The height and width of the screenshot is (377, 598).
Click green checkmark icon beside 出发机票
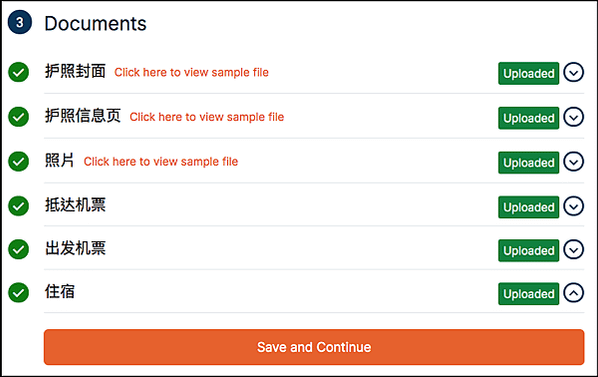[18, 249]
